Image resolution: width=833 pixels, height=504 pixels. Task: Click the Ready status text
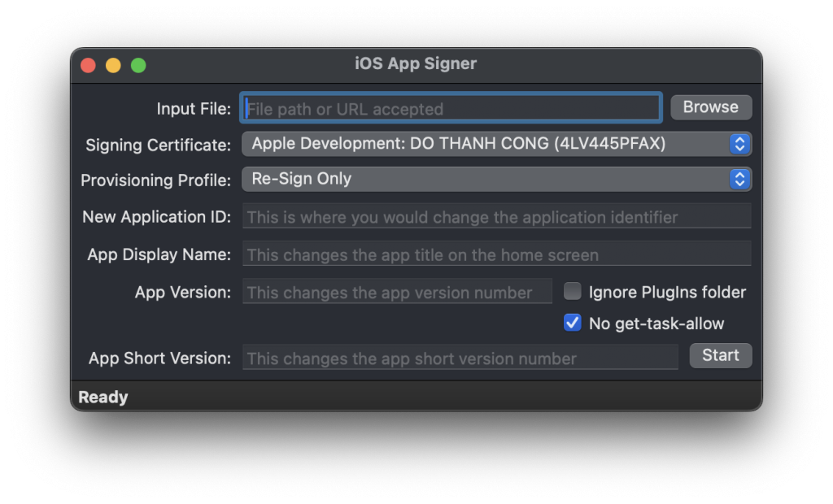click(103, 398)
